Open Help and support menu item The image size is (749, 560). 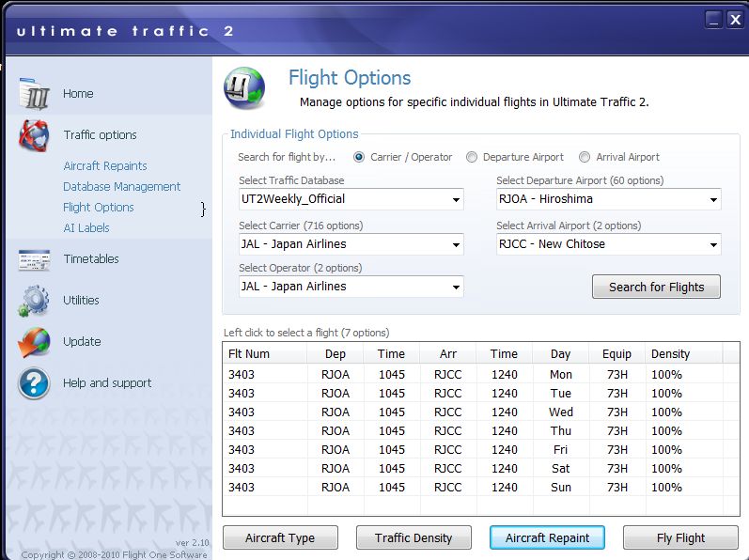pyautogui.click(x=107, y=382)
